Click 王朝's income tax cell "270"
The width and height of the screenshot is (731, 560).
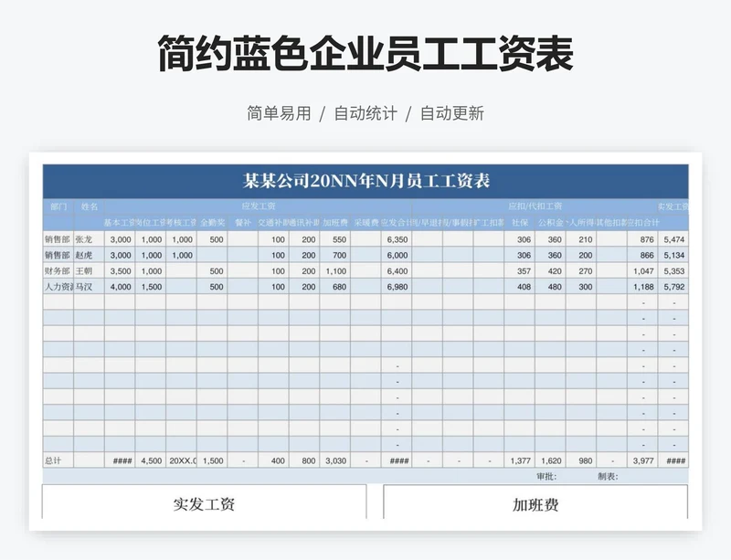tap(581, 271)
